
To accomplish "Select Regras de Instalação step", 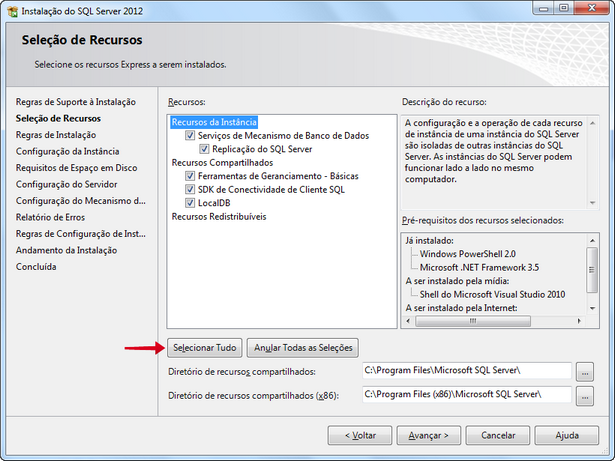I will [56, 135].
